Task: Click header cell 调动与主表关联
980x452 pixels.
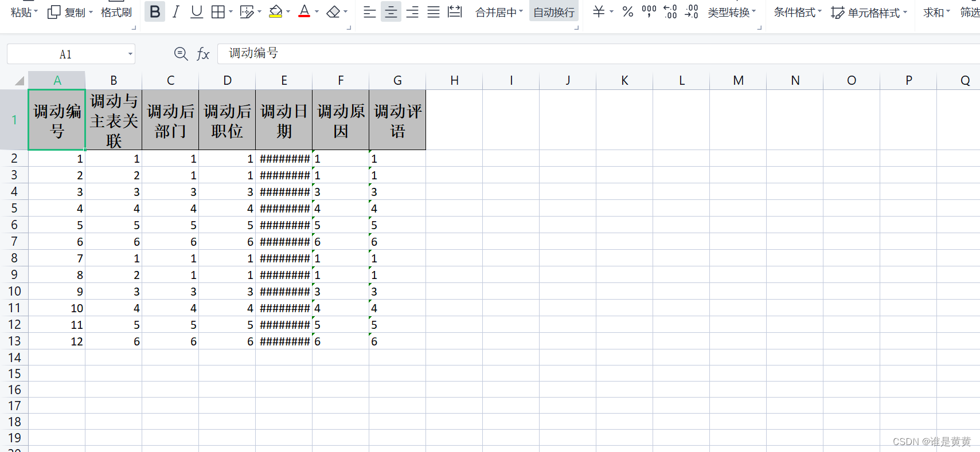Action: (114, 120)
